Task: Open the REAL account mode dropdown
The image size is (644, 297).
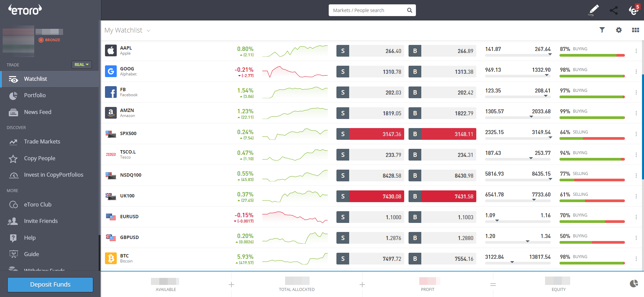Action: [82, 65]
